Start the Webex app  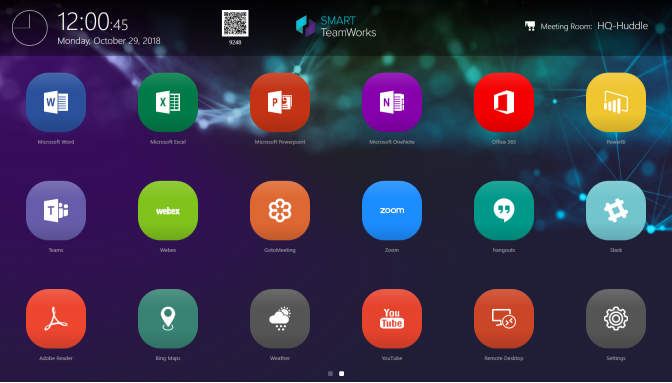pos(168,210)
